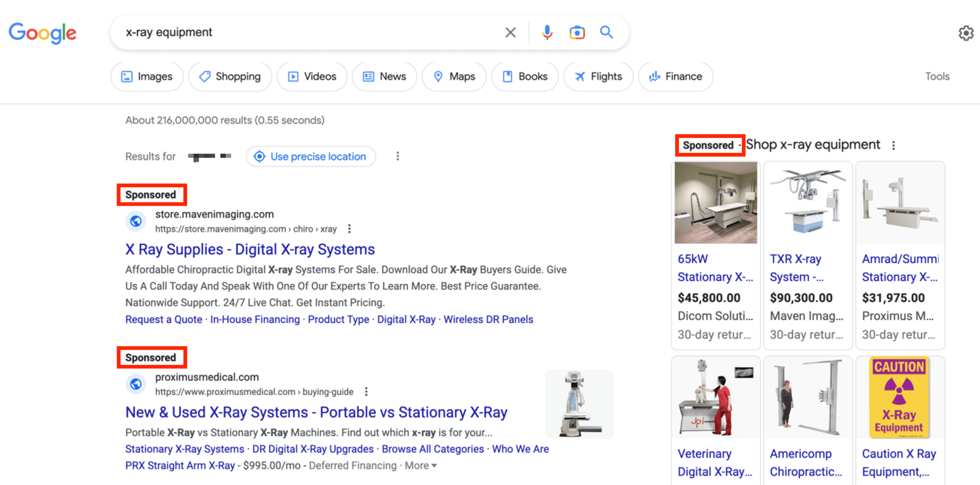Open 65kW Stationary X-ray product image
980x485 pixels.
(716, 203)
